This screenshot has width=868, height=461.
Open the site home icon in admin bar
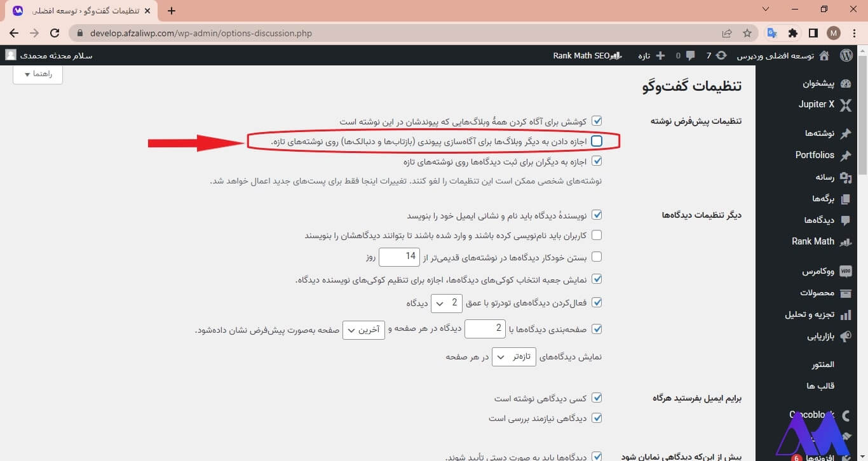point(824,56)
